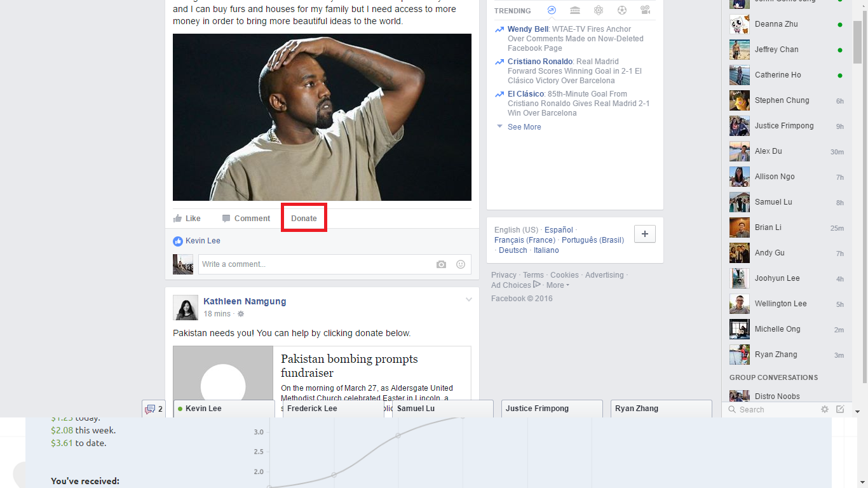Viewport: 868px width, 488px height.
Task: Click Donate on Kanye post
Action: [304, 219]
